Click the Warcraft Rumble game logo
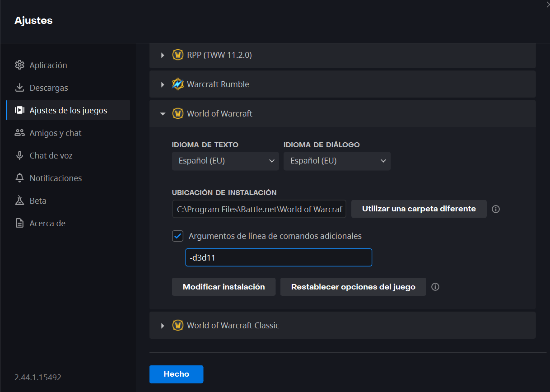 178,84
